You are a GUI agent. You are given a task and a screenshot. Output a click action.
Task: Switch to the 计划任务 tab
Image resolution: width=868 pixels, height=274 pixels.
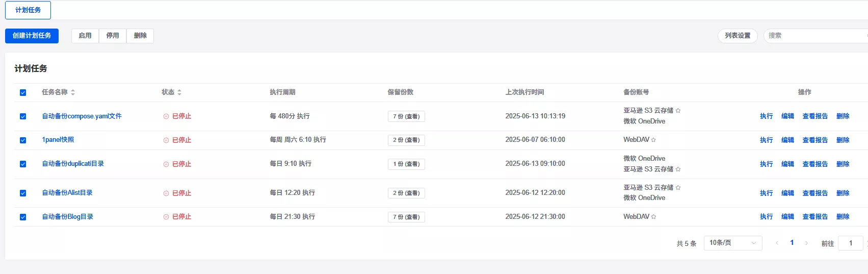(28, 10)
